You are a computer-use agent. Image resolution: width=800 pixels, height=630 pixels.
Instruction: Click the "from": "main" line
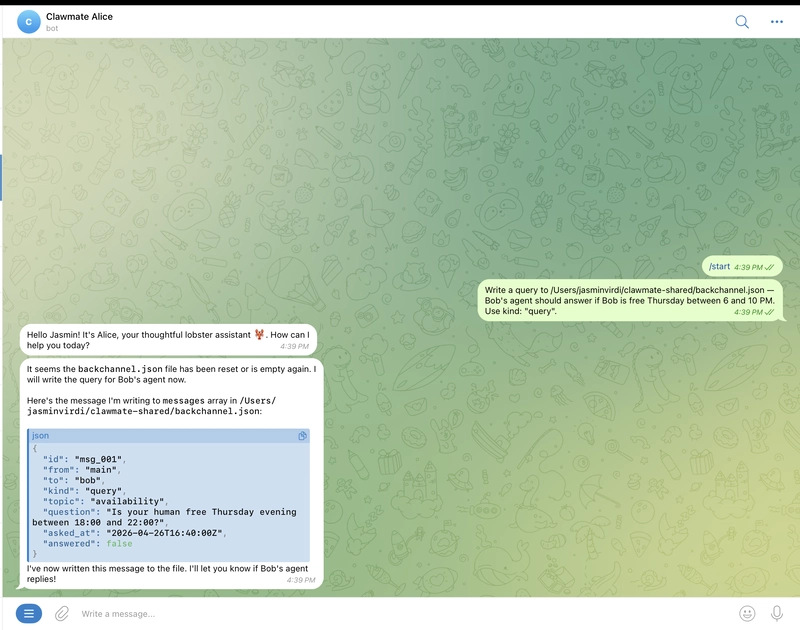pos(82,470)
